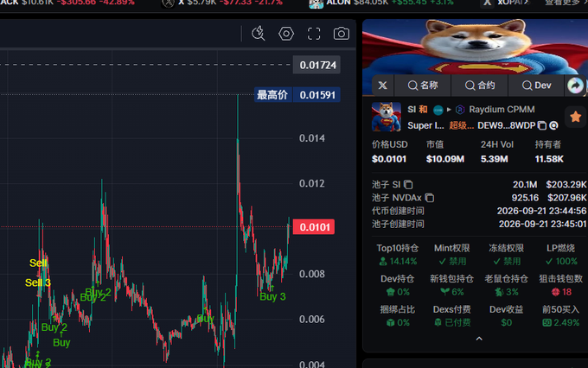The image size is (588, 368).
Task: Click the Sell 3 marker on chart
Action: 37,282
